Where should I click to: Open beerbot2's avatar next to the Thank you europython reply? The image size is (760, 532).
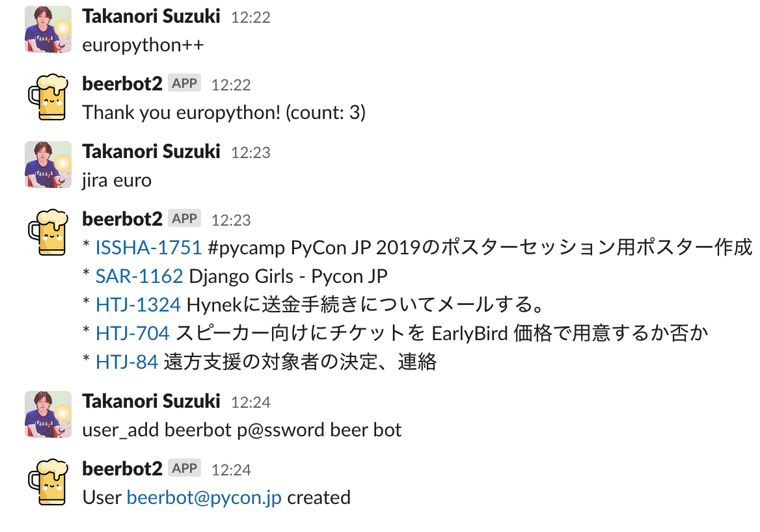pos(47,97)
